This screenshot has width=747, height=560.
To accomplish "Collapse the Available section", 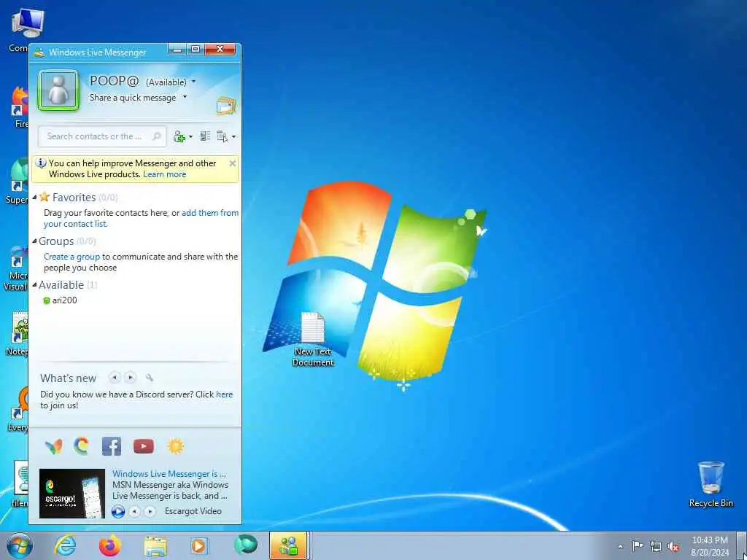I will click(x=34, y=285).
